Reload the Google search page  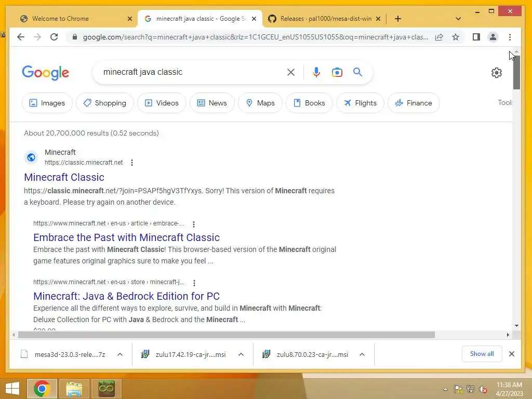click(54, 37)
